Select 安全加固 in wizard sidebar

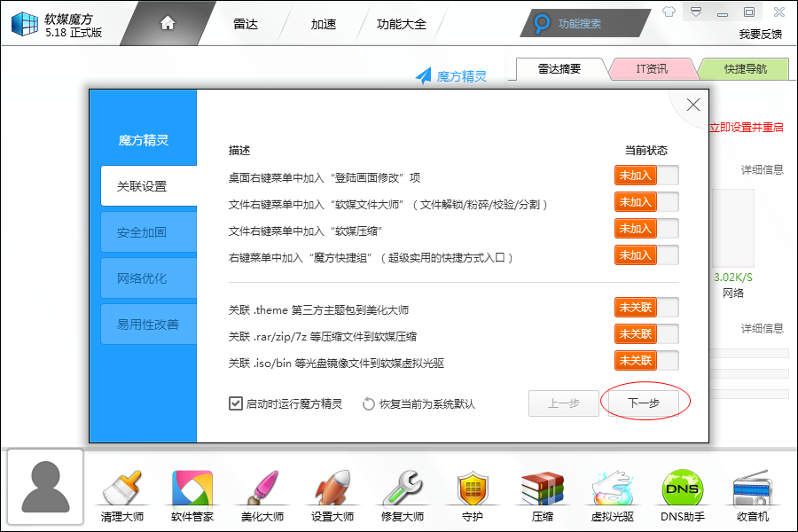149,232
